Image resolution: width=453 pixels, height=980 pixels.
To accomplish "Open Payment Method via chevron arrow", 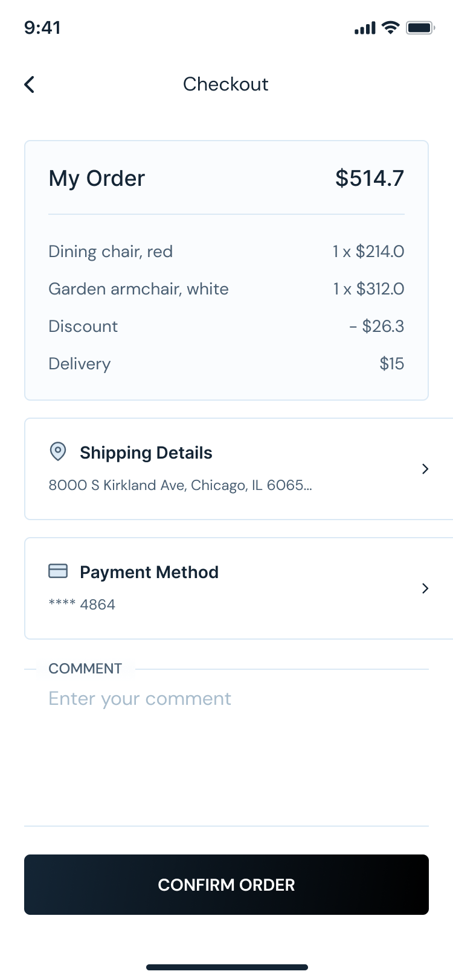I will (425, 588).
